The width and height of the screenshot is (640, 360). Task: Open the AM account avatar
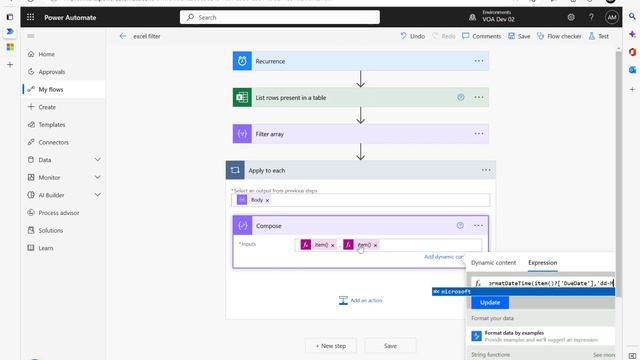(x=611, y=17)
